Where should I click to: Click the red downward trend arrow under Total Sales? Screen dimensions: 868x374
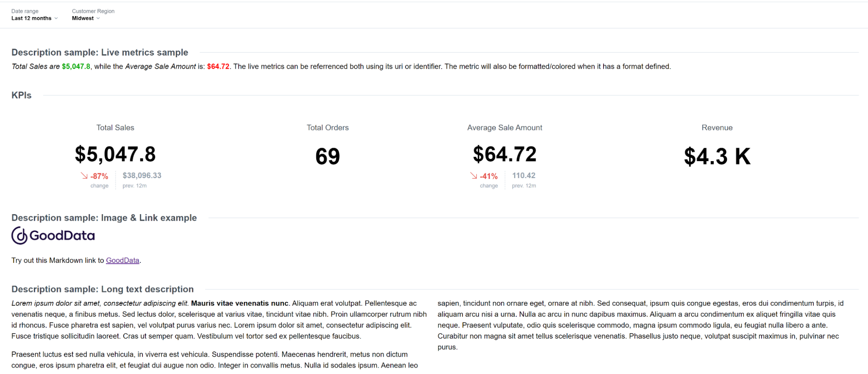point(83,175)
